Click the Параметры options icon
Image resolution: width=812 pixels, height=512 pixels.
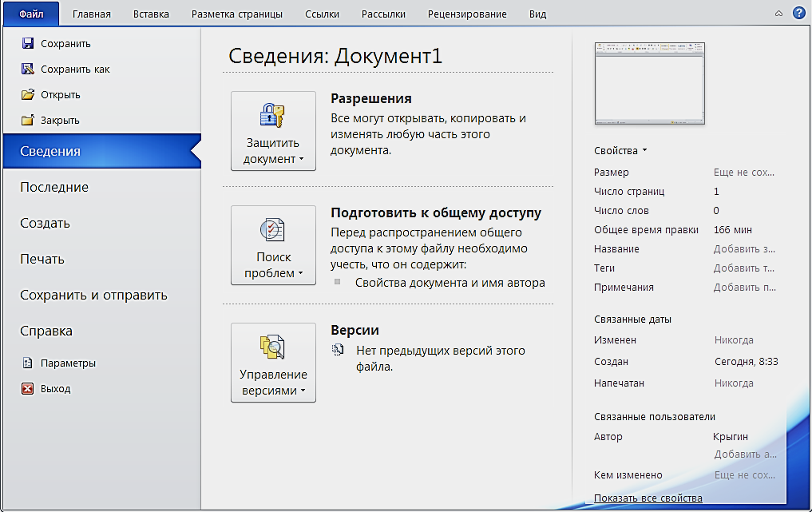tap(28, 363)
